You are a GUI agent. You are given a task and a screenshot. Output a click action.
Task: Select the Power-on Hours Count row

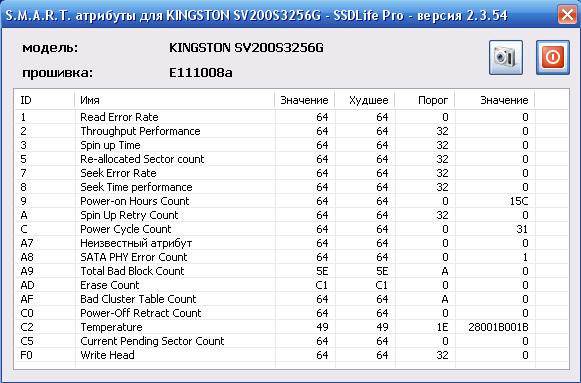(291, 201)
